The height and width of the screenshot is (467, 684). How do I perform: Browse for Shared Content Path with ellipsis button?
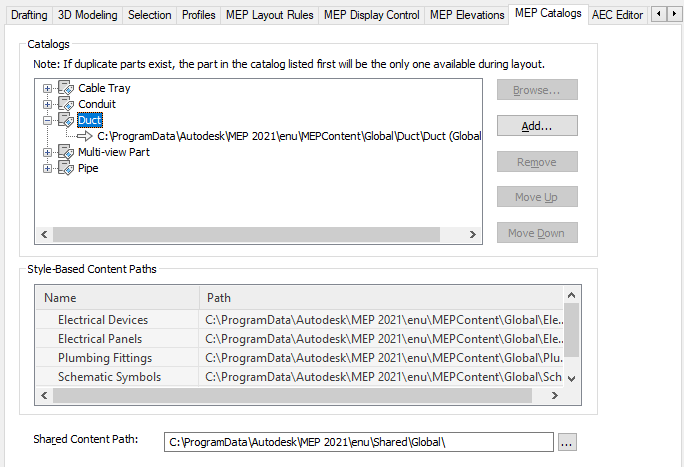(x=567, y=442)
